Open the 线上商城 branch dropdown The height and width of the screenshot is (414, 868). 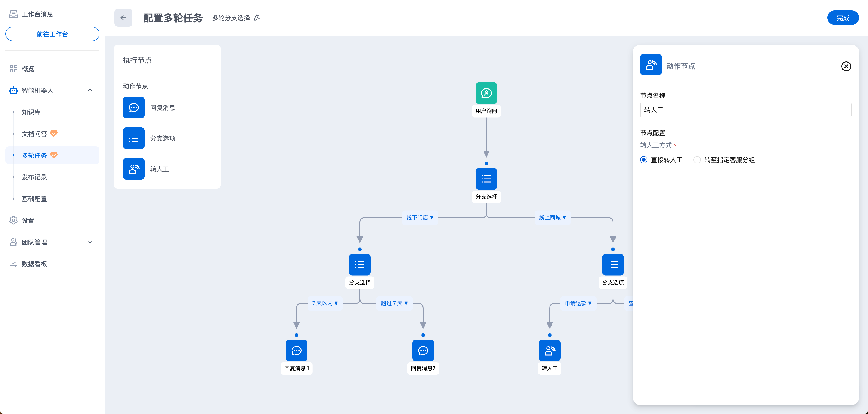click(552, 217)
